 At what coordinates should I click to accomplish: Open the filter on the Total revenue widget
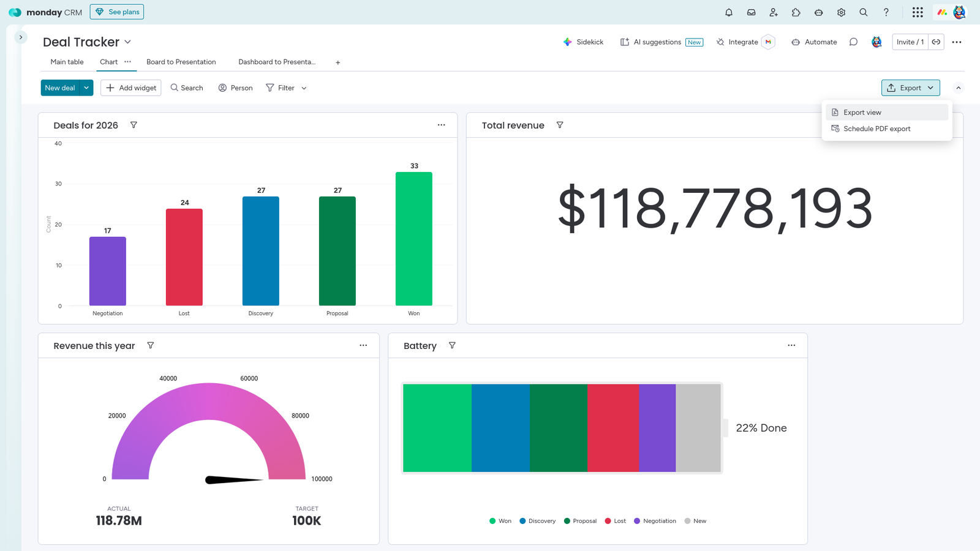tap(559, 125)
